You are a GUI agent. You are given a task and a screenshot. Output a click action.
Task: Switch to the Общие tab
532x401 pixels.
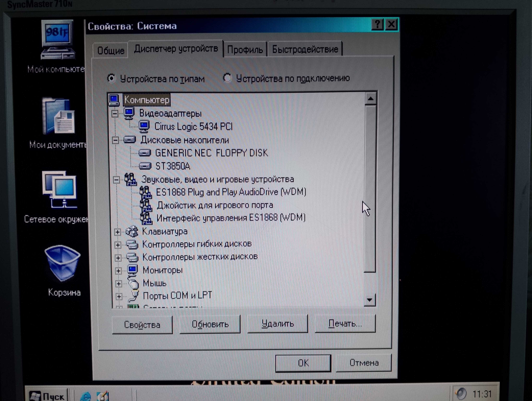tap(111, 51)
